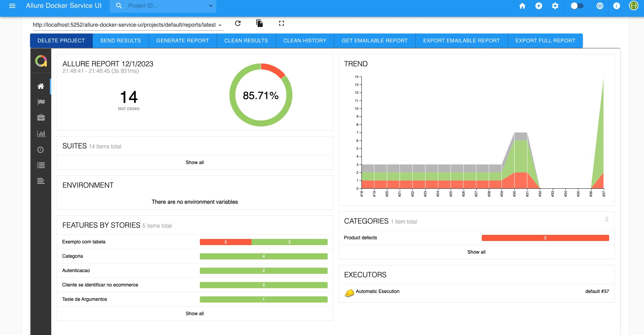
Task: Click default #37 executor link
Action: (x=597, y=292)
